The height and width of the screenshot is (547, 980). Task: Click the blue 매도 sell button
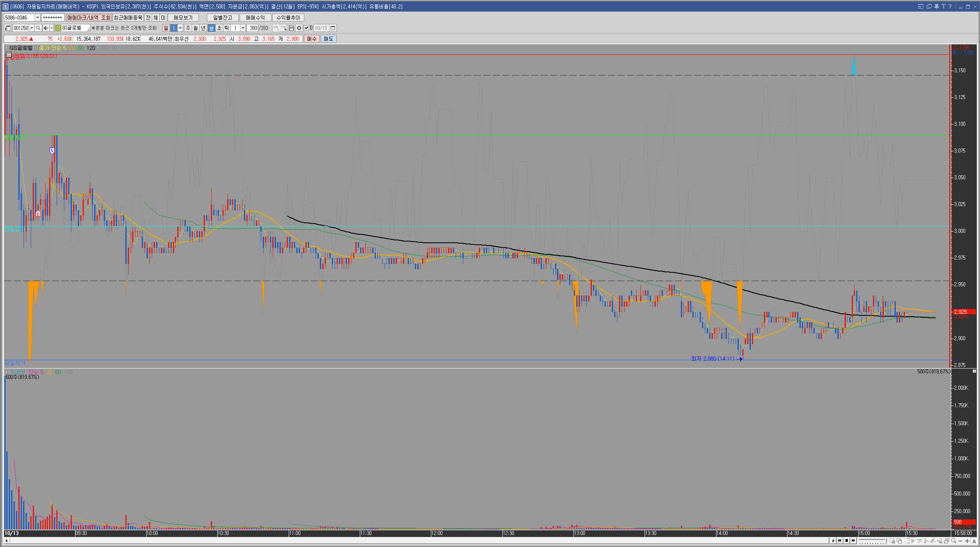[328, 39]
